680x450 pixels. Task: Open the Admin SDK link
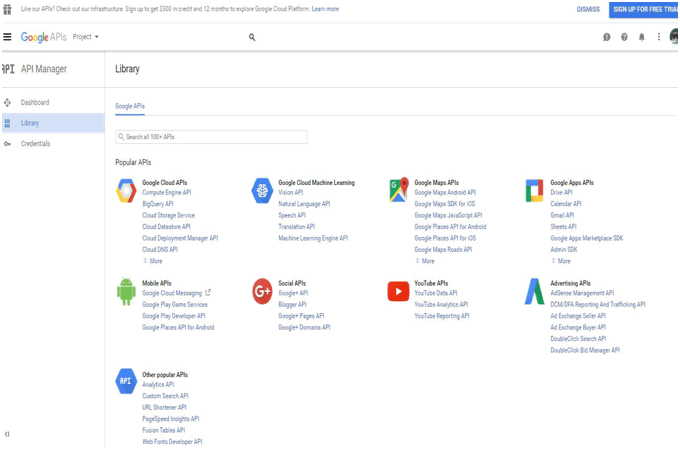coord(564,250)
